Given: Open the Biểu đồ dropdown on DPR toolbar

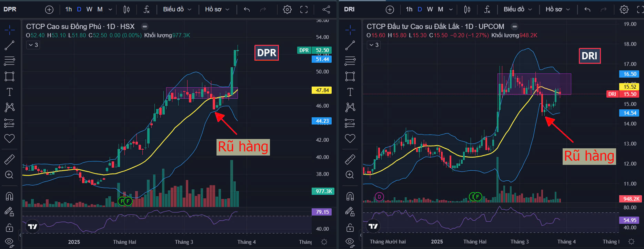Looking at the screenshot, I should 177,10.
